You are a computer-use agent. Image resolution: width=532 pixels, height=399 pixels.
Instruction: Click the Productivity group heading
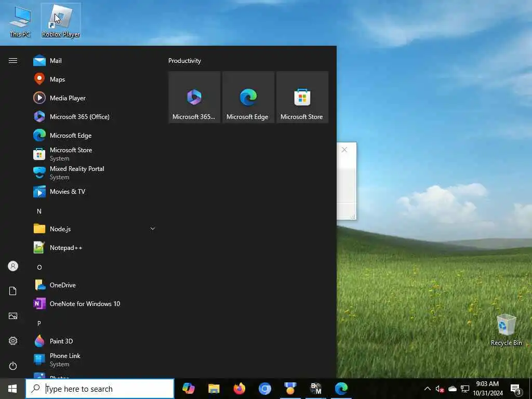[184, 61]
